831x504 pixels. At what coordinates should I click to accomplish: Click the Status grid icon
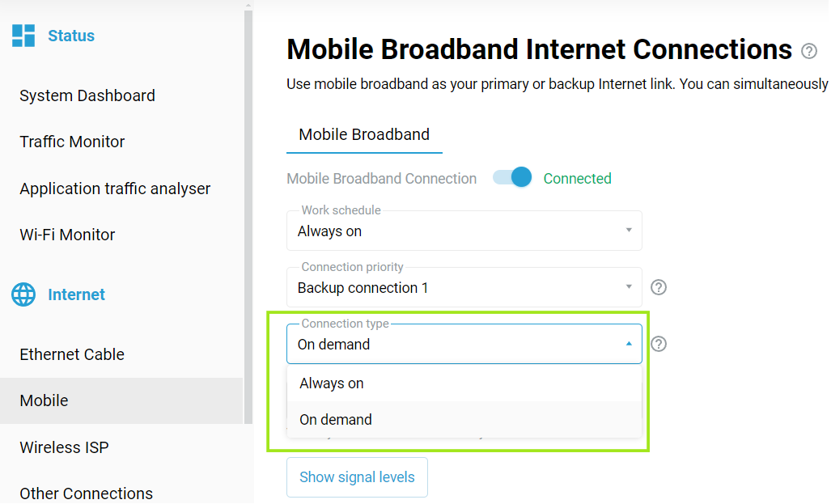[23, 36]
